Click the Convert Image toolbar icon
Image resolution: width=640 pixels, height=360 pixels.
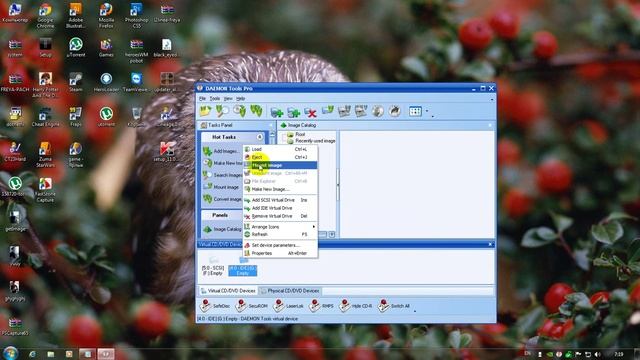(256, 111)
